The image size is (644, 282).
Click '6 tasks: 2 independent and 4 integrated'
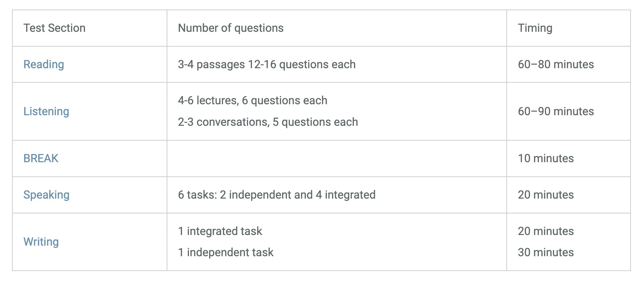(x=276, y=195)
